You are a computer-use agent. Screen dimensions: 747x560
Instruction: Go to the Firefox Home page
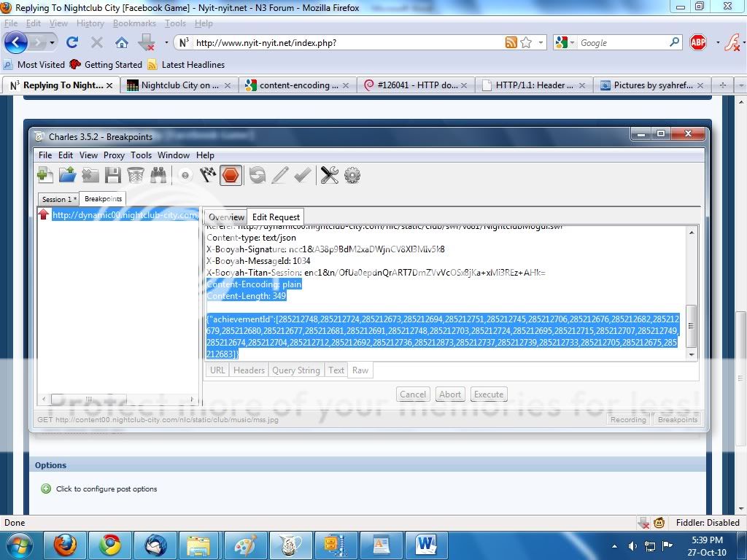122,43
